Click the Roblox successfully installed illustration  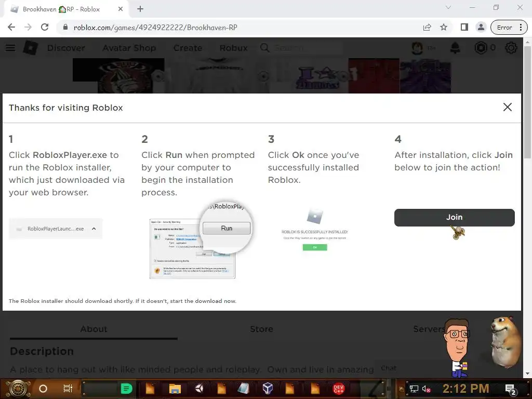click(314, 230)
